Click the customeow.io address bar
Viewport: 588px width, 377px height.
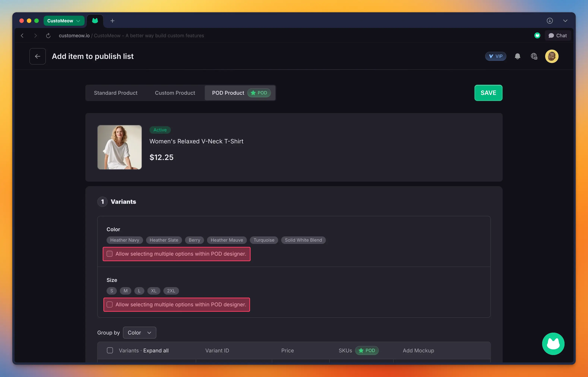131,35
